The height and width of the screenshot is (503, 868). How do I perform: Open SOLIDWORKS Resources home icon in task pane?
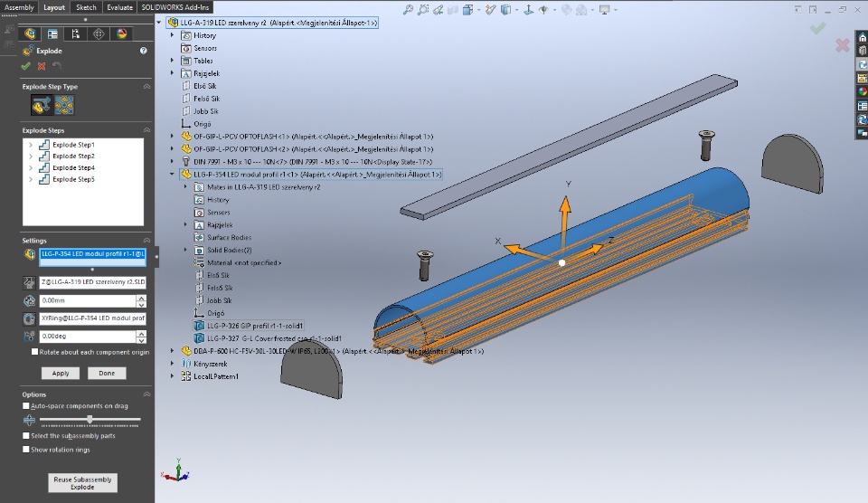click(862, 37)
